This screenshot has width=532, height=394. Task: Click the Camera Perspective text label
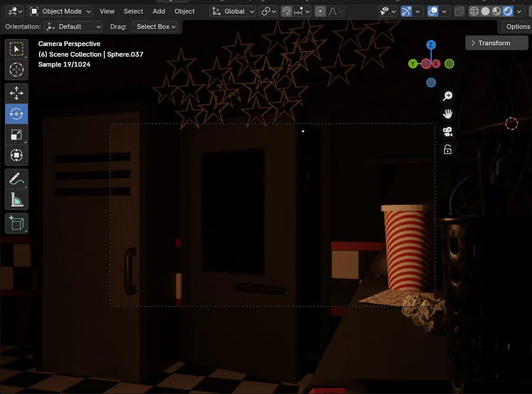click(69, 44)
